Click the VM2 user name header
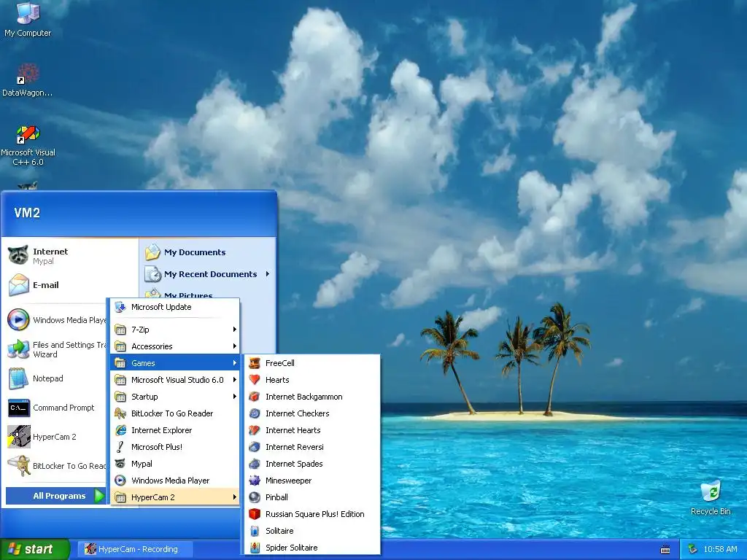 27,213
